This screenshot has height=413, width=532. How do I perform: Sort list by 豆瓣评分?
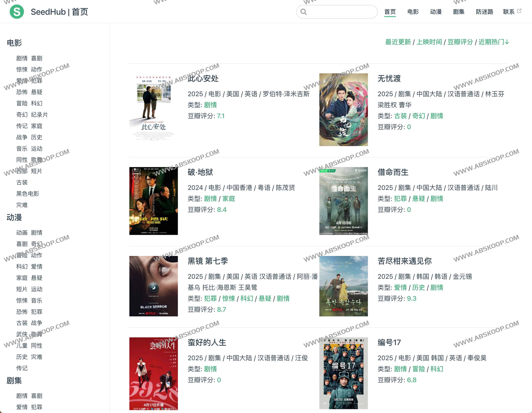click(460, 42)
